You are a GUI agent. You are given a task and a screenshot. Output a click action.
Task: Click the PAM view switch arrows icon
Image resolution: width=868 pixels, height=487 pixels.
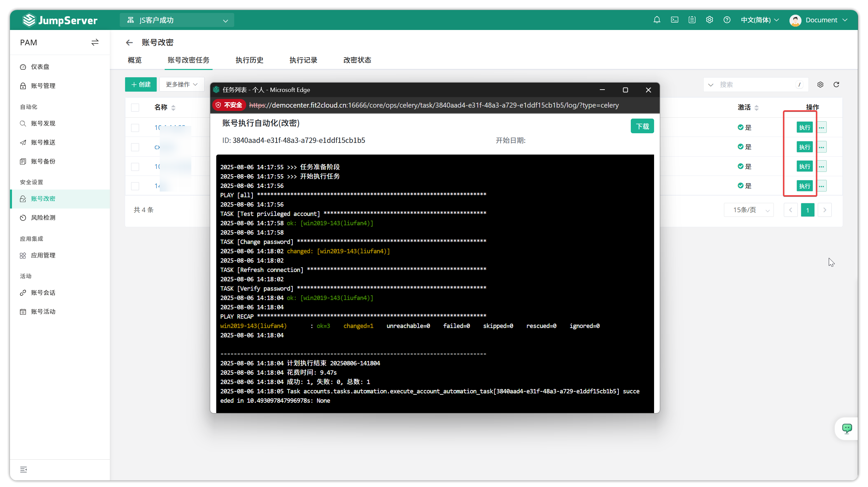[95, 42]
